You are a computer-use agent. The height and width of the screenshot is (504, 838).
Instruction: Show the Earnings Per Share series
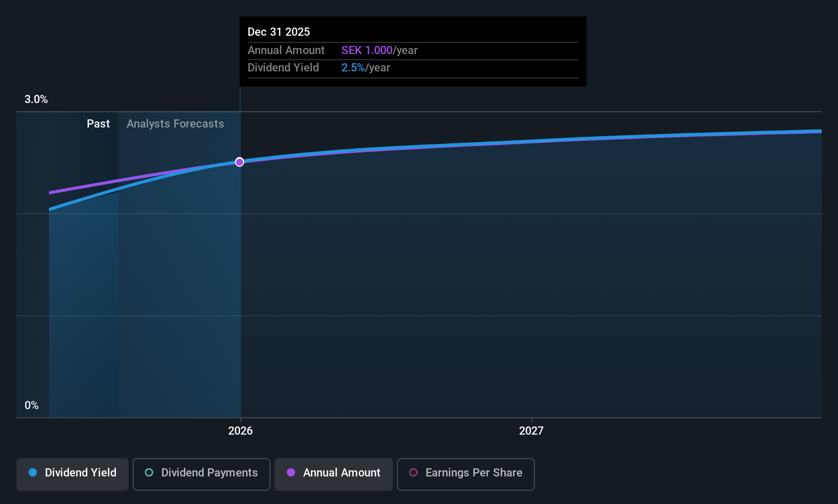(x=466, y=474)
